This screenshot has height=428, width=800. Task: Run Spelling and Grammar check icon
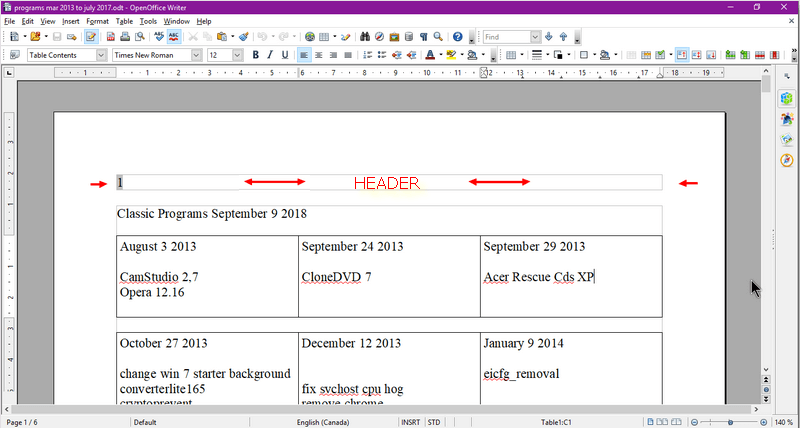[x=159, y=37]
